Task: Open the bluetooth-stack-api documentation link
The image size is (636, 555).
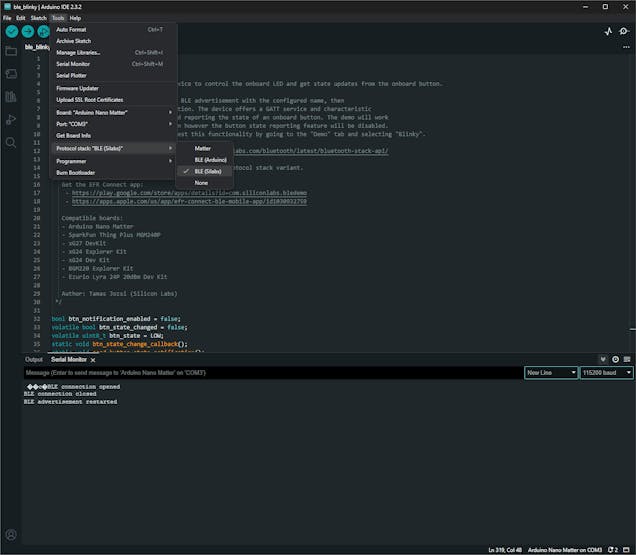Action: tap(311, 151)
